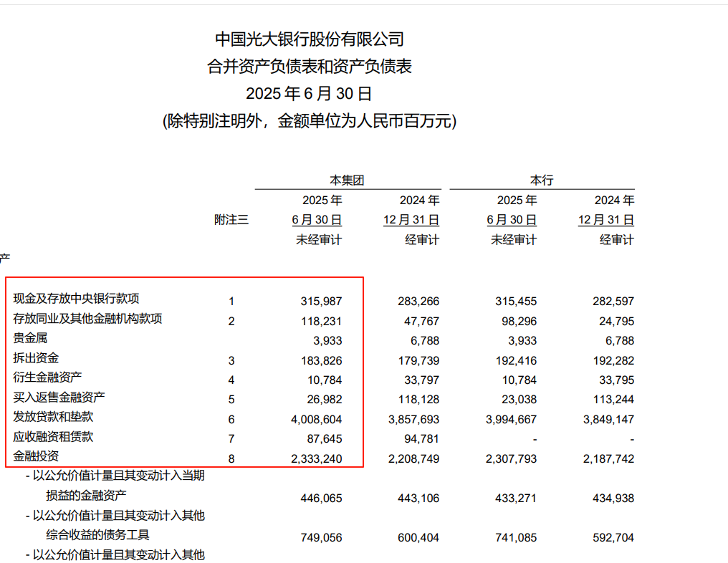Click the 本集团 column group header
This screenshot has width=728, height=563.
pyautogui.click(x=347, y=180)
